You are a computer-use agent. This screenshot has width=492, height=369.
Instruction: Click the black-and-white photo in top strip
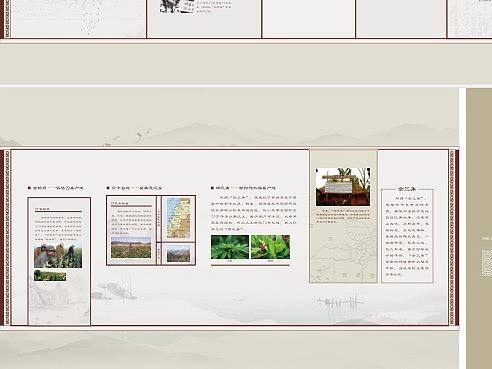pyautogui.click(x=177, y=6)
